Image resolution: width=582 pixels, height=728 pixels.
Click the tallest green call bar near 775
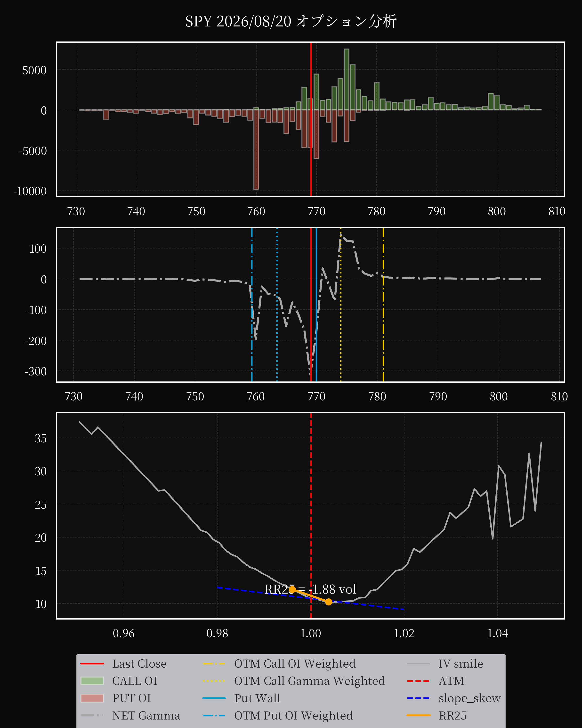pos(347,79)
